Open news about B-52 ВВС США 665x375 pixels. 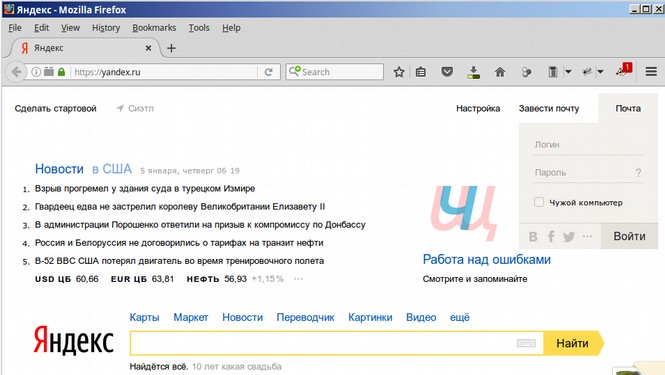coord(179,261)
